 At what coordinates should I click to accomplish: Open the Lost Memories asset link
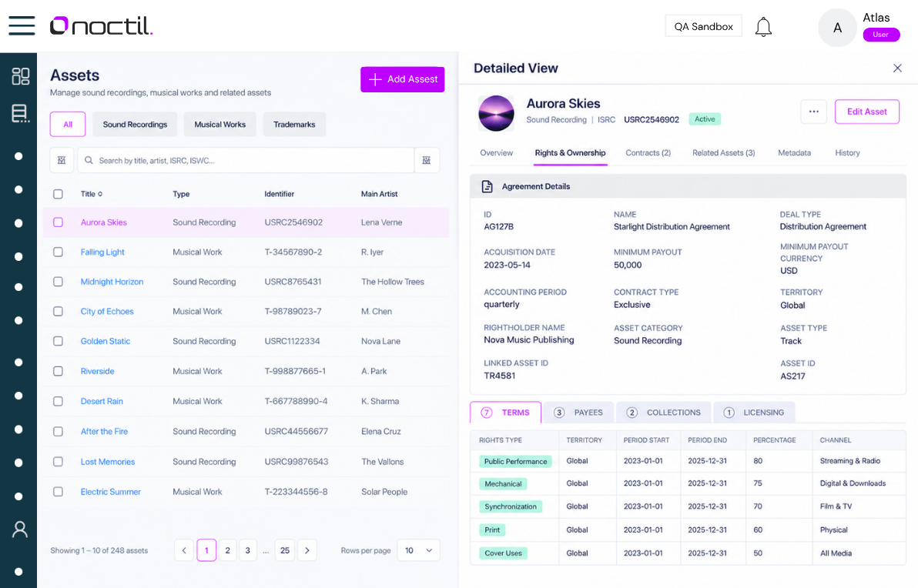tap(108, 462)
